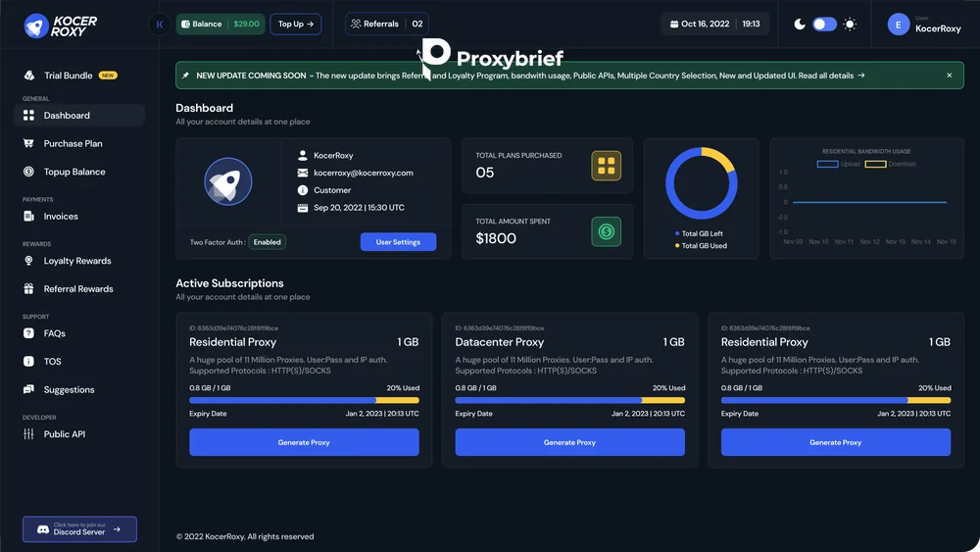980x552 pixels.
Task: Click the Balance $29.00 indicator
Action: pos(220,25)
